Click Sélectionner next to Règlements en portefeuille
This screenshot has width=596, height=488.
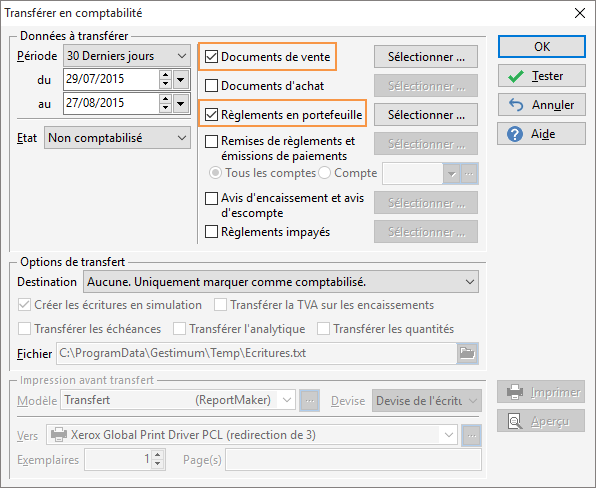[x=426, y=114]
